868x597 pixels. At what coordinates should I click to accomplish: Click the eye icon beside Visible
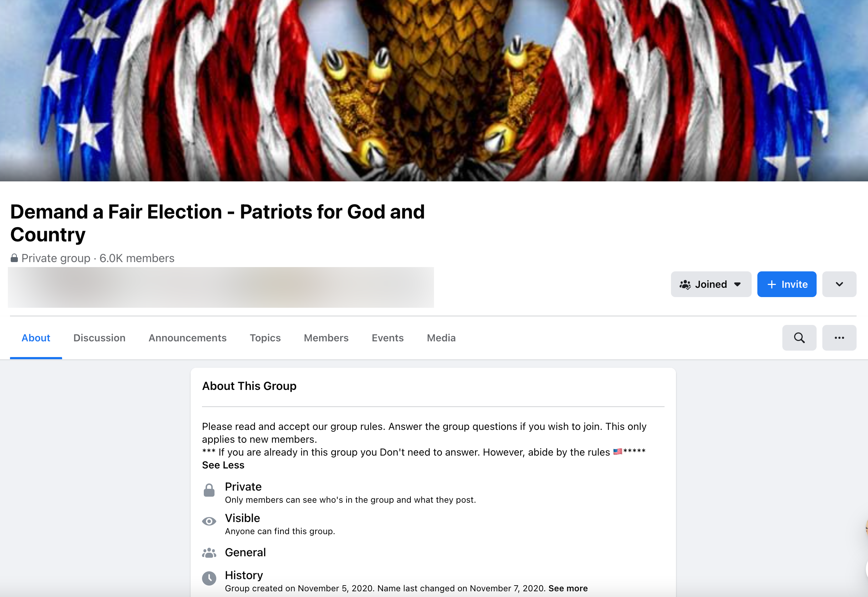tap(209, 521)
